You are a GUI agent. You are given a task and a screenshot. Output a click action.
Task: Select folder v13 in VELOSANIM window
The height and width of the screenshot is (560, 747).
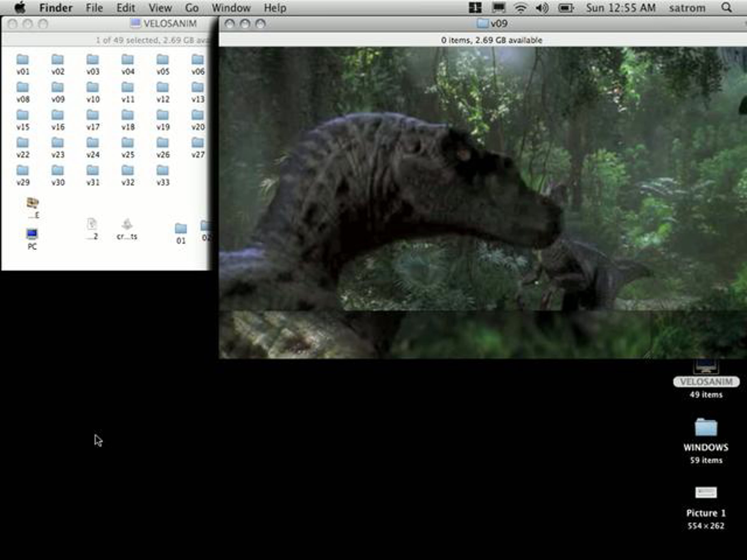(x=198, y=92)
